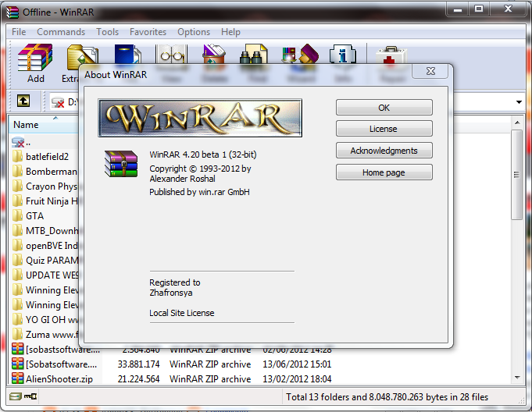The image size is (532, 412).
Task: Open the Options menu
Action: pyautogui.click(x=194, y=32)
